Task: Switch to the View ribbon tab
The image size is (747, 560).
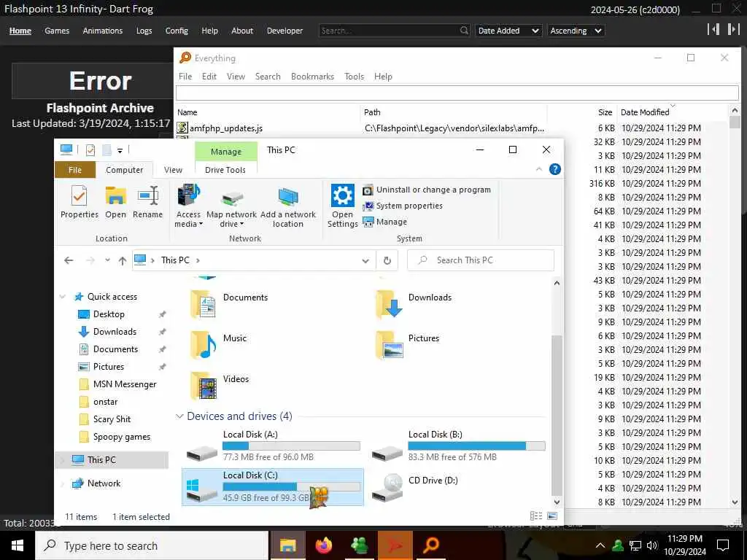Action: click(x=173, y=170)
